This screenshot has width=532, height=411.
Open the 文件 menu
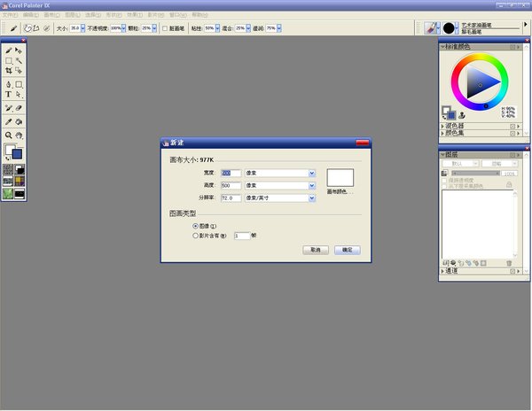click(10, 15)
